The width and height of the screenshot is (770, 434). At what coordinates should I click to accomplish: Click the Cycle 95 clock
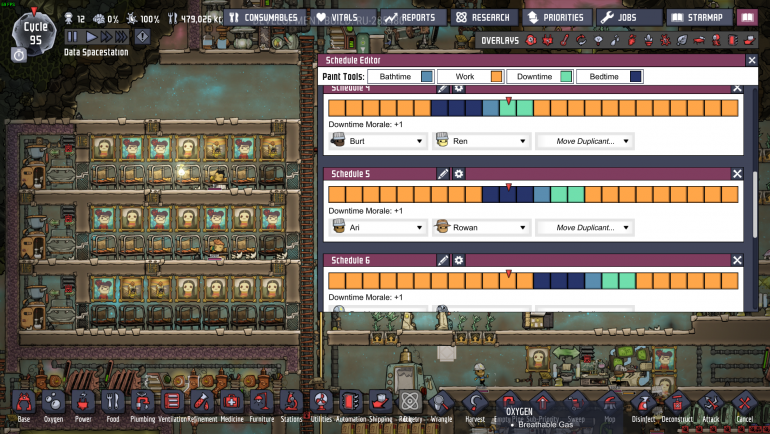click(x=33, y=33)
